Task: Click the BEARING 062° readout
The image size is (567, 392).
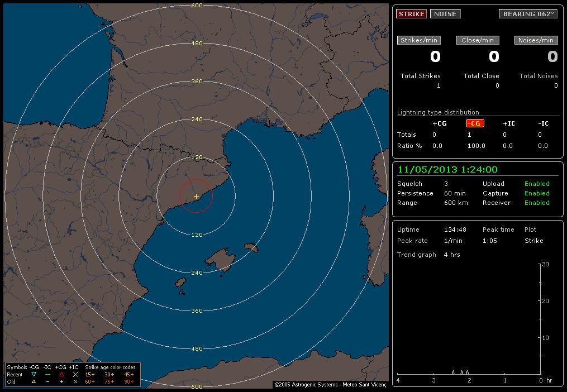Action: point(528,14)
